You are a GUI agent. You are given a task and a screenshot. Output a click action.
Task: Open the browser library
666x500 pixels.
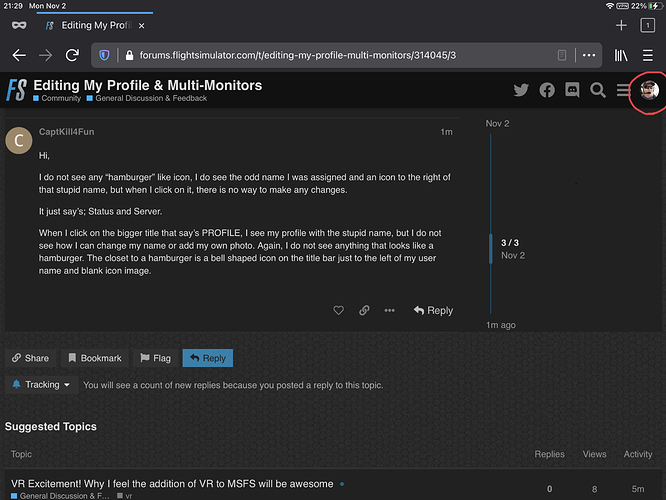621,55
